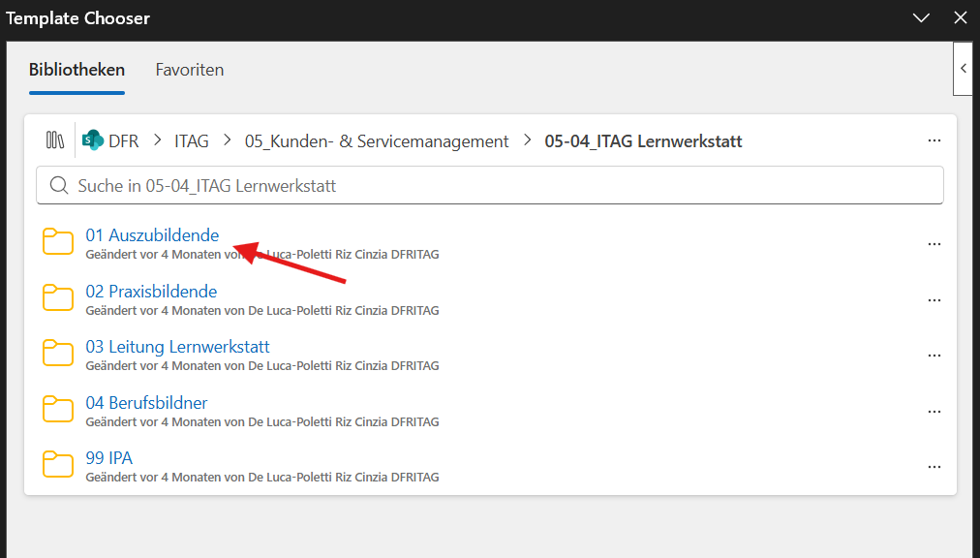Switch to the Favoriten tab

(x=190, y=70)
